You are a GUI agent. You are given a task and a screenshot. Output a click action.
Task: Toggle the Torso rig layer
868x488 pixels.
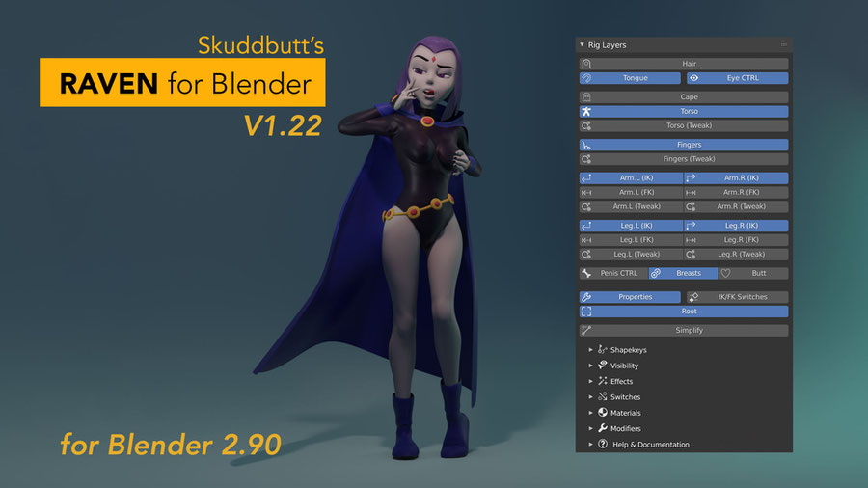pyautogui.click(x=684, y=111)
